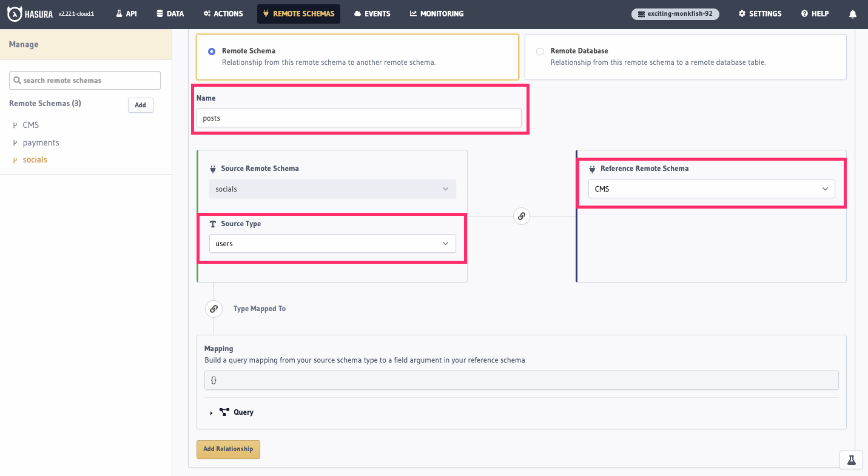868x476 pixels.
Task: Select the Remote Schema radio button
Action: (211, 52)
